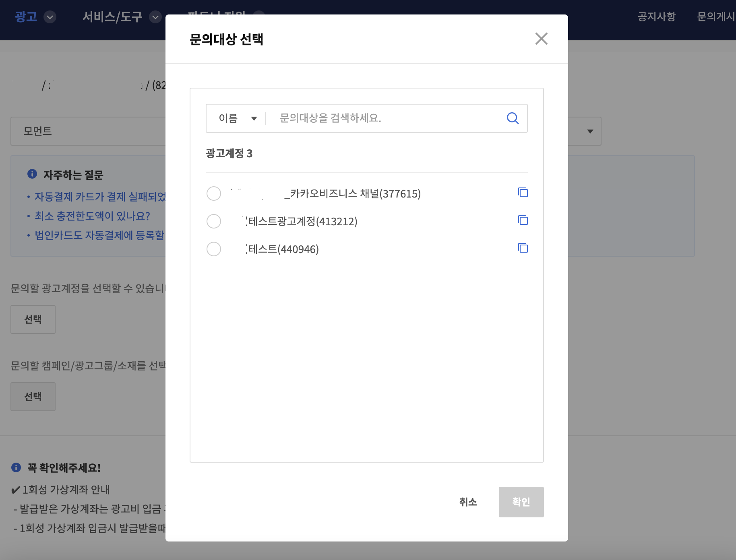The height and width of the screenshot is (560, 736).
Task: Copy the 테스트광고계정(413212) account info
Action: point(523,220)
